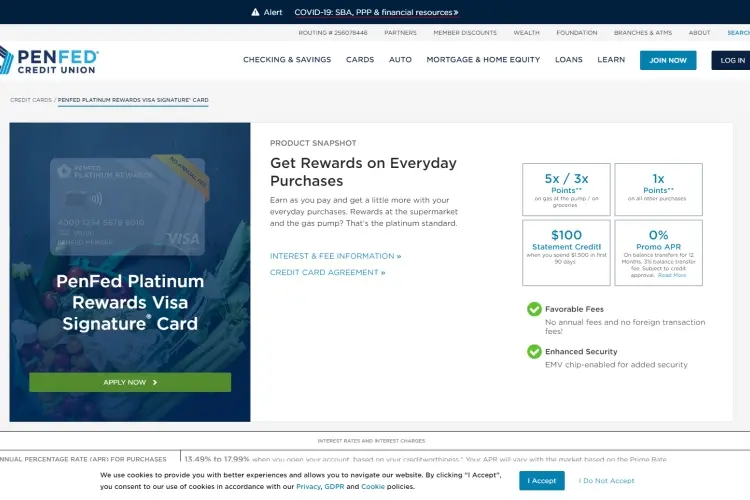Click Interest Rates and Interest Charges heading
This screenshot has width=750, height=500.
[x=371, y=441]
